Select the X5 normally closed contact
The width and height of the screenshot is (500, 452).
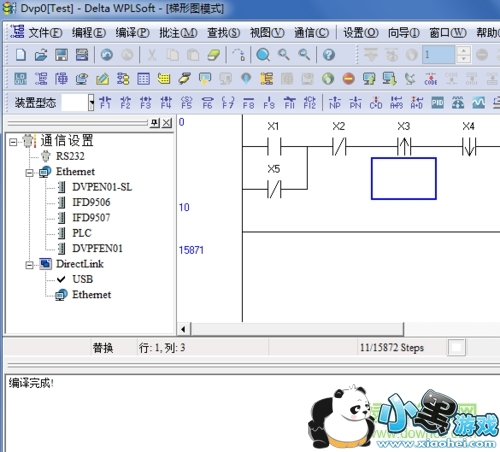[274, 189]
